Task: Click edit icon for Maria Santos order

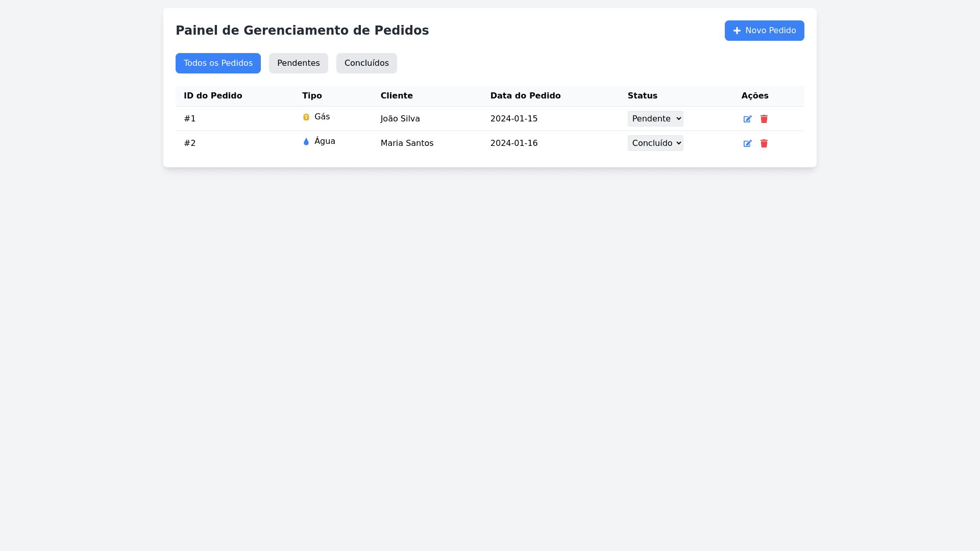Action: [x=747, y=143]
